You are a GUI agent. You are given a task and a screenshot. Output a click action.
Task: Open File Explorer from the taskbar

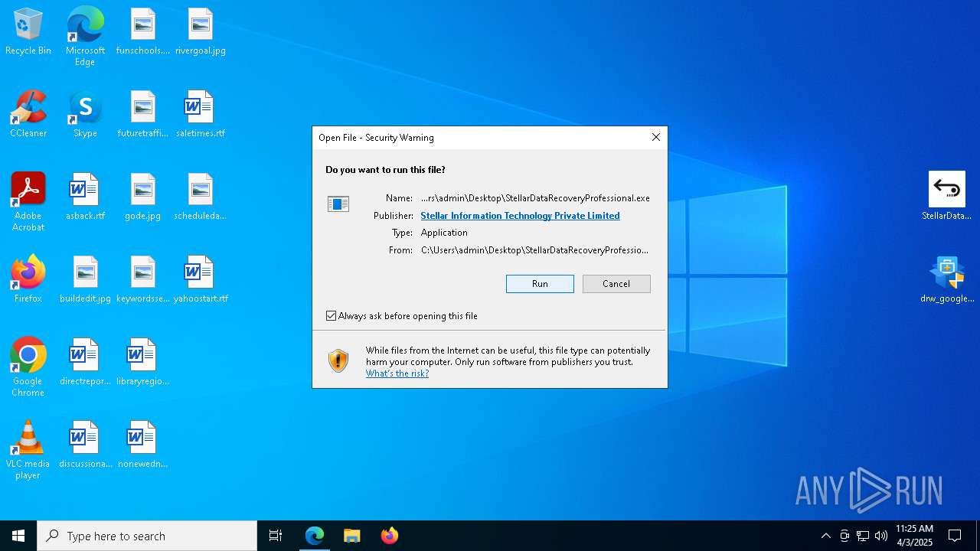[x=351, y=536]
